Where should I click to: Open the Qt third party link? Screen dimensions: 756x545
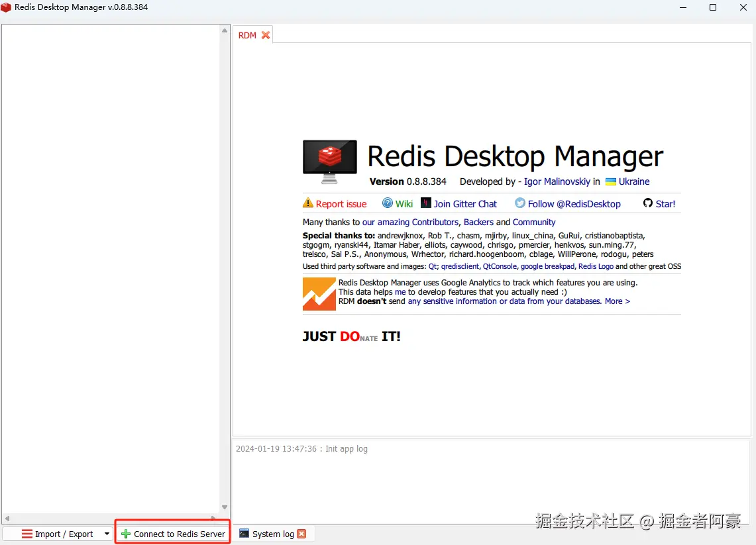(433, 266)
